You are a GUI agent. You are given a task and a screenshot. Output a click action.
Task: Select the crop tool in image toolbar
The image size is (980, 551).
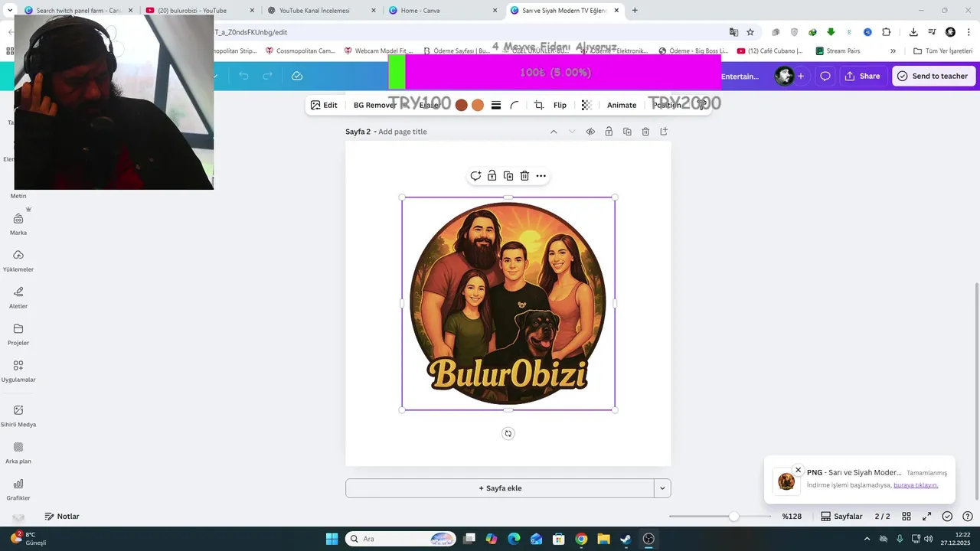[539, 105]
